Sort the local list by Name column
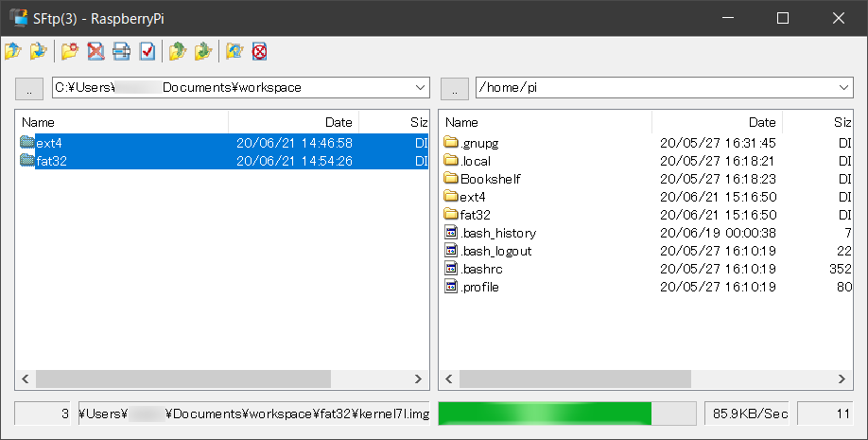Image resolution: width=868 pixels, height=440 pixels. (x=122, y=122)
